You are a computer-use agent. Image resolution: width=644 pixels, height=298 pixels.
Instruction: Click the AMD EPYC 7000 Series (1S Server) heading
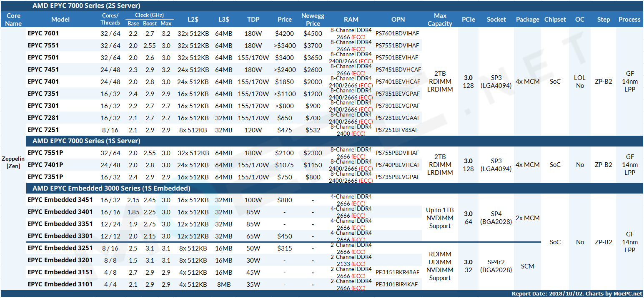click(86, 141)
